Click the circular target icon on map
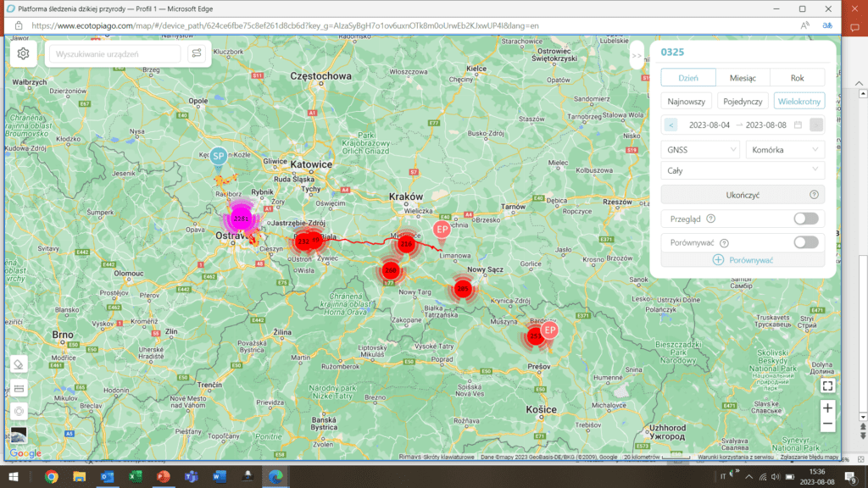Image resolution: width=868 pixels, height=488 pixels. coord(19,412)
